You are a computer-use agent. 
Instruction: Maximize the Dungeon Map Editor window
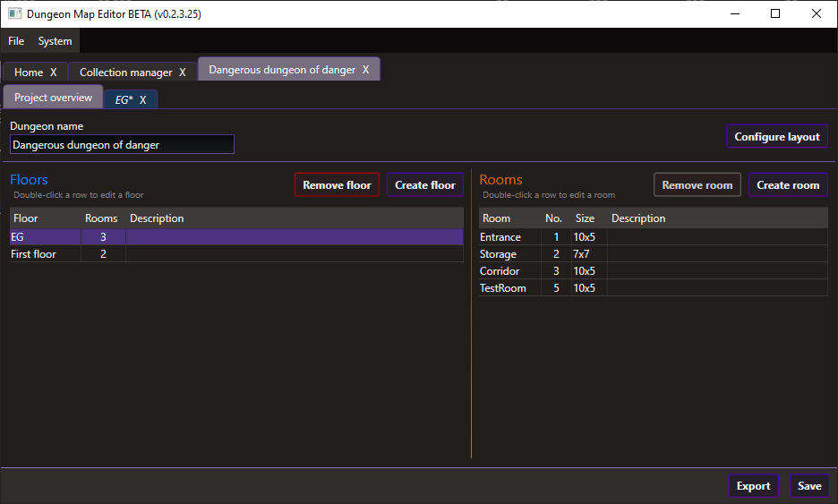775,14
